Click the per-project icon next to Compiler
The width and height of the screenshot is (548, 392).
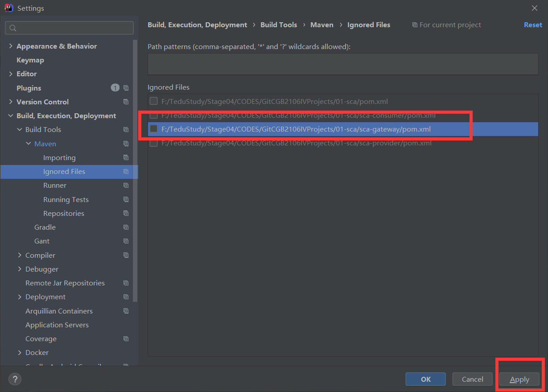pyautogui.click(x=126, y=255)
